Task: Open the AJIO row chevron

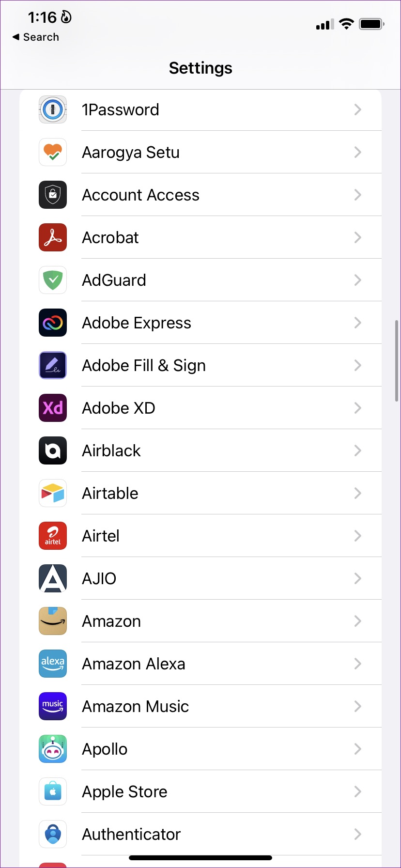Action: tap(357, 579)
